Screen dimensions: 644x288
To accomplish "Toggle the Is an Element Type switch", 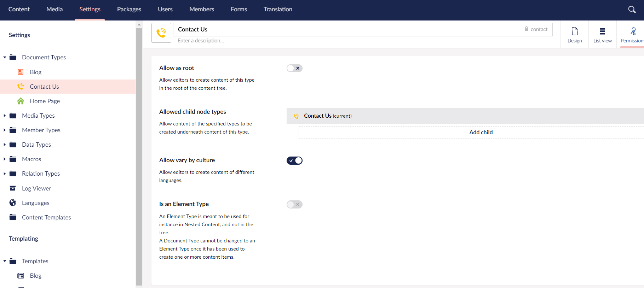I will [x=294, y=204].
